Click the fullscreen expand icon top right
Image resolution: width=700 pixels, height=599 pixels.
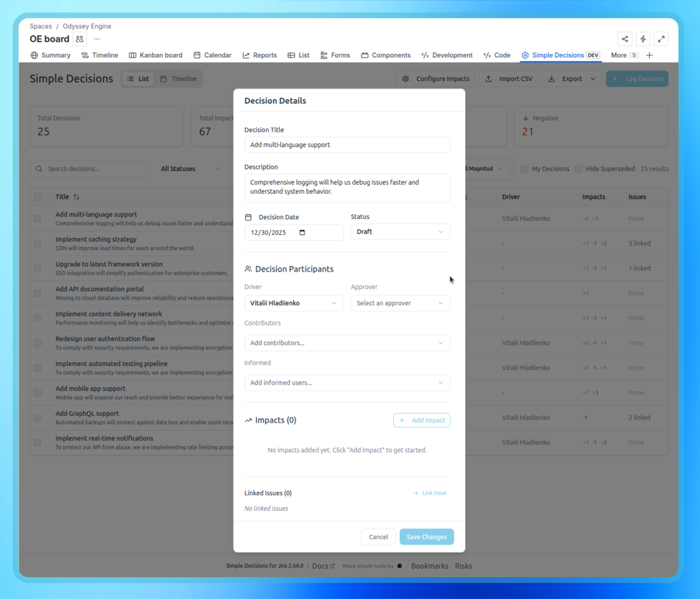pyautogui.click(x=661, y=39)
